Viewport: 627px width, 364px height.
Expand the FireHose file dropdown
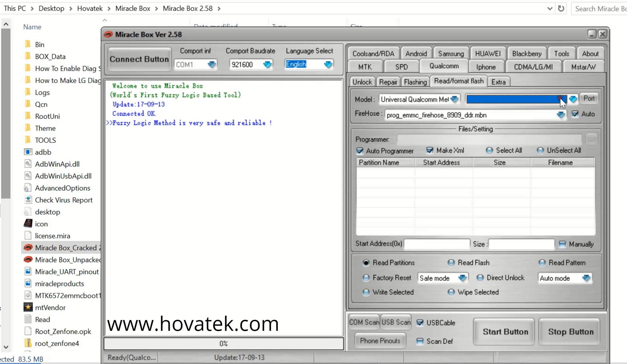click(561, 115)
